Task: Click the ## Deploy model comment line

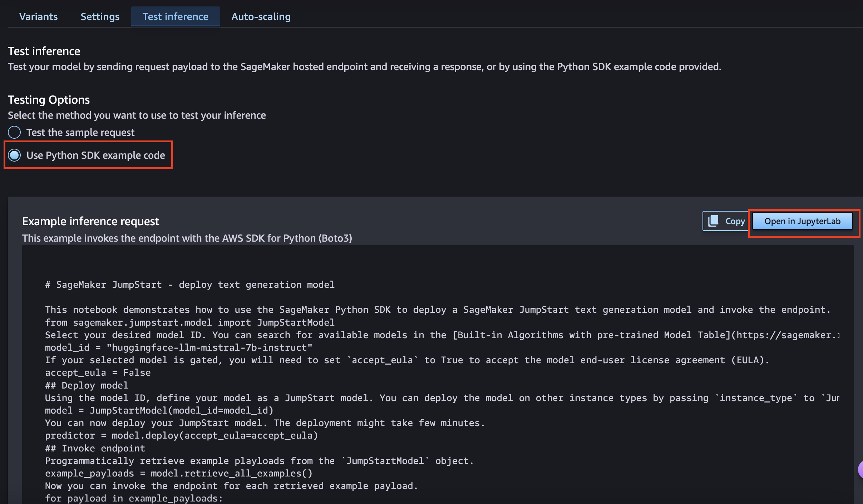Action: point(87,385)
